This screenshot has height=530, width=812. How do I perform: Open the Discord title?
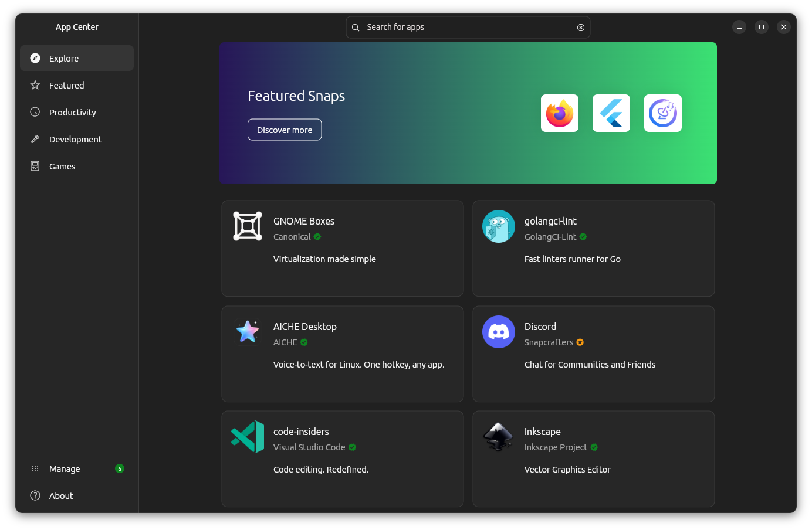540,327
